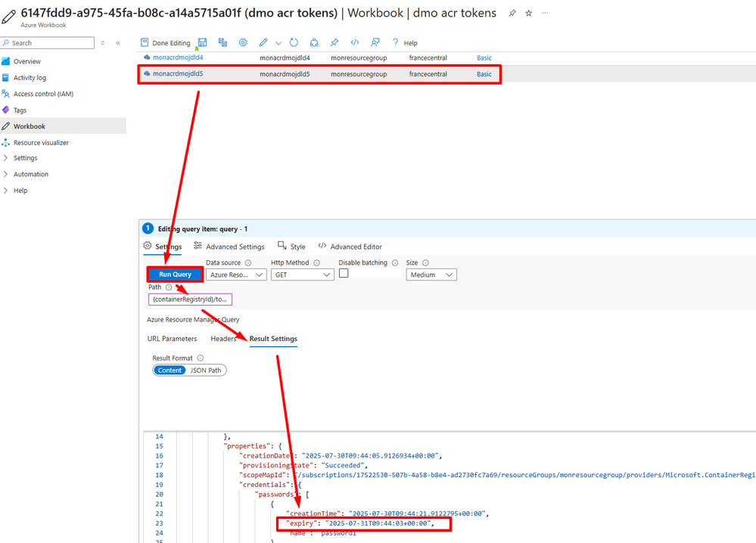Click the Http Method info icon
The height and width of the screenshot is (543, 756).
[x=317, y=262]
